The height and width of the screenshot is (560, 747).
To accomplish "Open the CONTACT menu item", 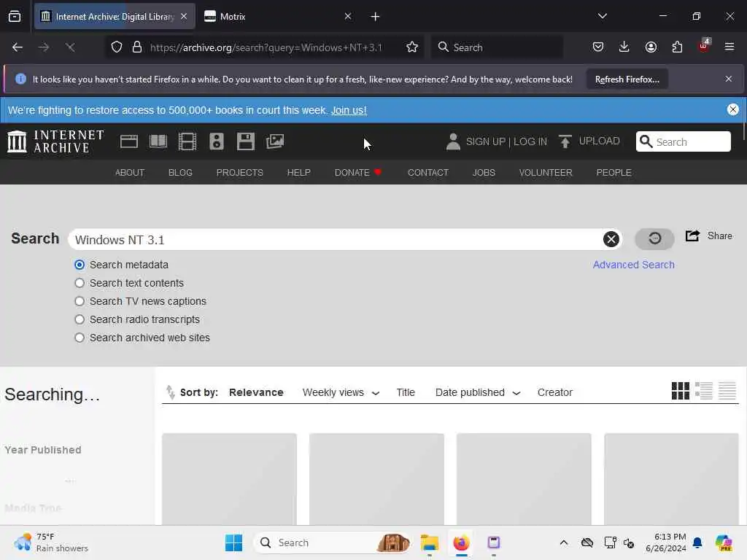I will coord(427,172).
